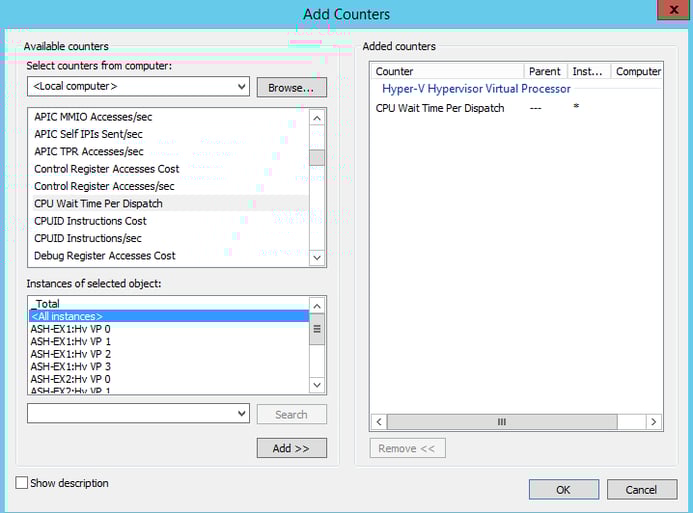This screenshot has width=693, height=513.
Task: Click the Cancel button
Action: (641, 490)
